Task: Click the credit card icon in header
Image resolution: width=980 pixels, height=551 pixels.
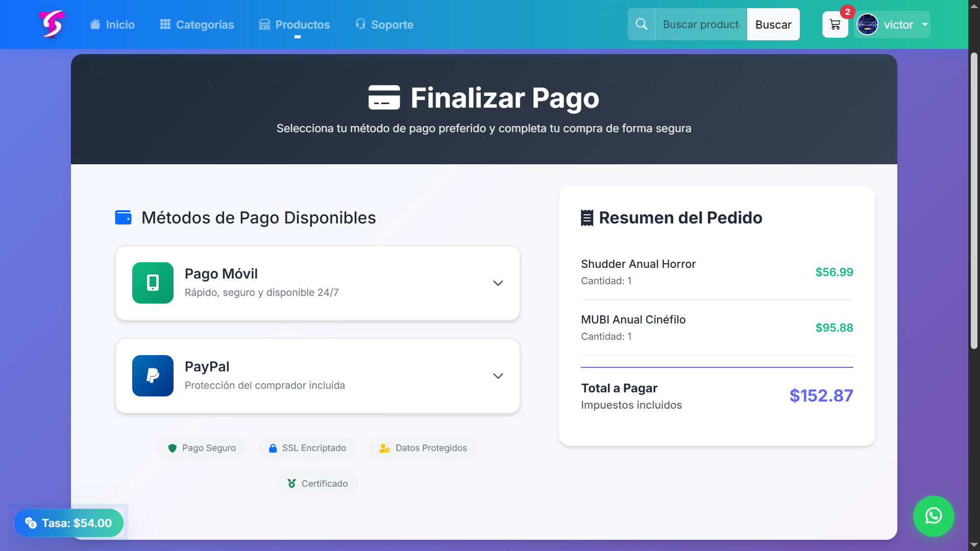Action: (384, 97)
